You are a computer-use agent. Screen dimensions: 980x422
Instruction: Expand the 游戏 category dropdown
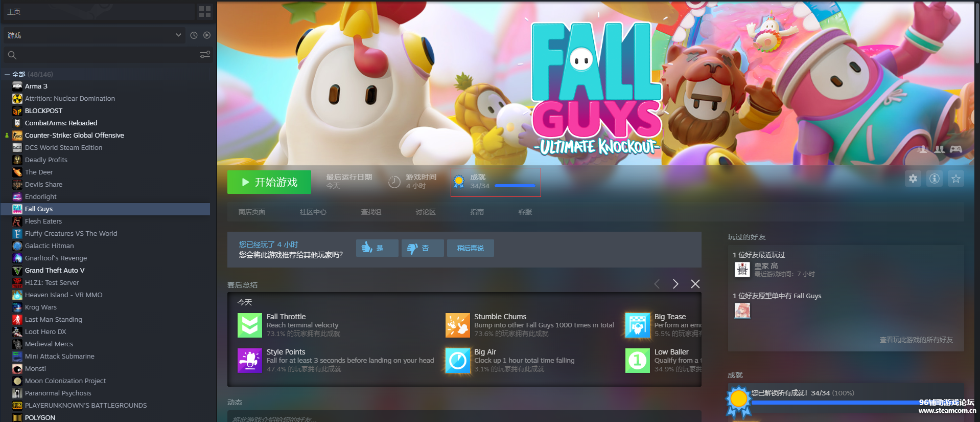[94, 35]
